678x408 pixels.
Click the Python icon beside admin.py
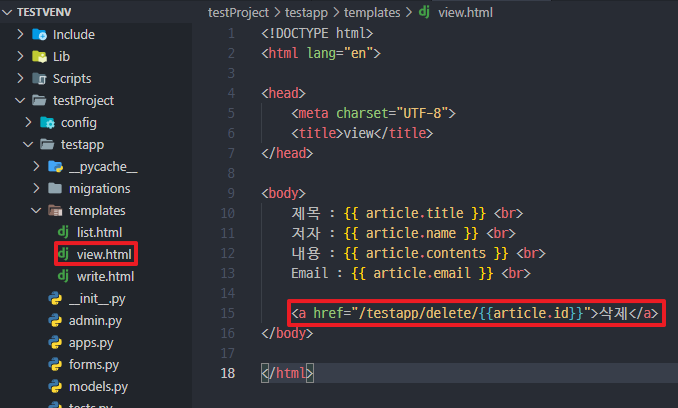[x=55, y=320]
